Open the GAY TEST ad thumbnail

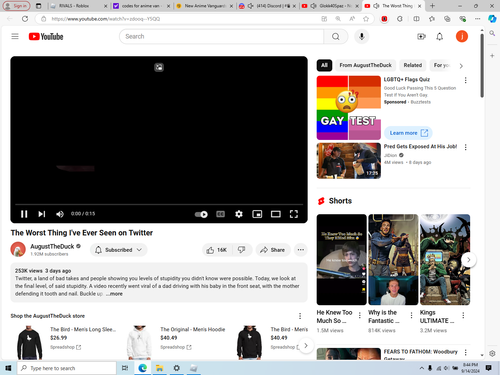pos(349,108)
